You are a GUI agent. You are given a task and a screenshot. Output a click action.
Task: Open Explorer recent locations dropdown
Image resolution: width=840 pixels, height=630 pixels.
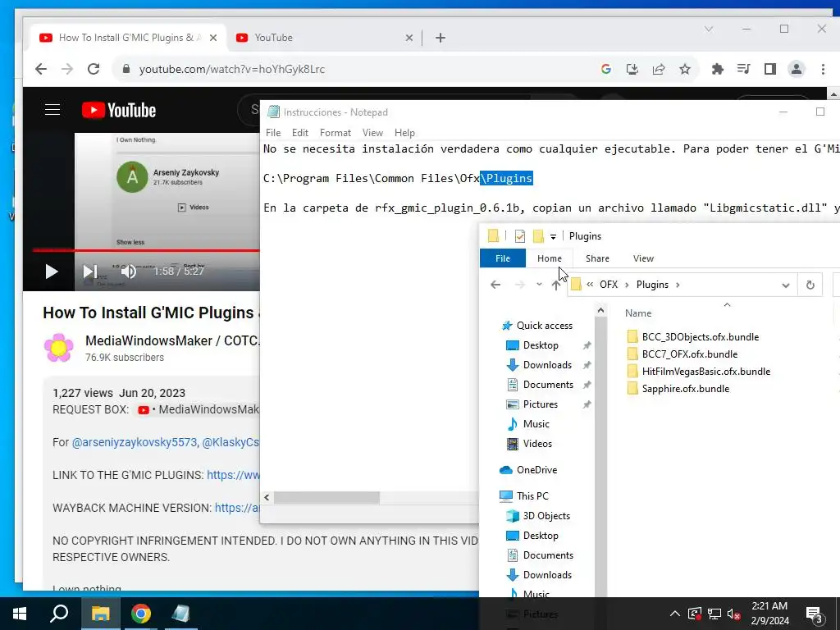(x=539, y=285)
